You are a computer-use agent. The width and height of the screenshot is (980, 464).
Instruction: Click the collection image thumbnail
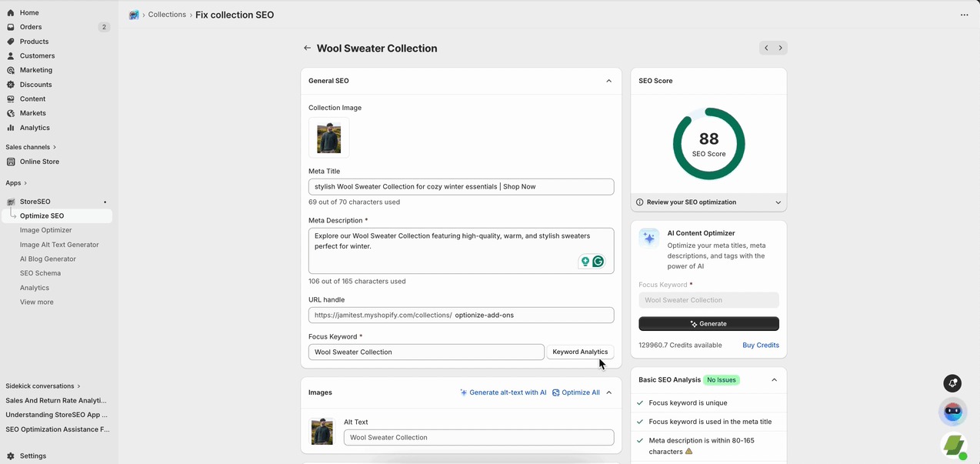coord(328,138)
